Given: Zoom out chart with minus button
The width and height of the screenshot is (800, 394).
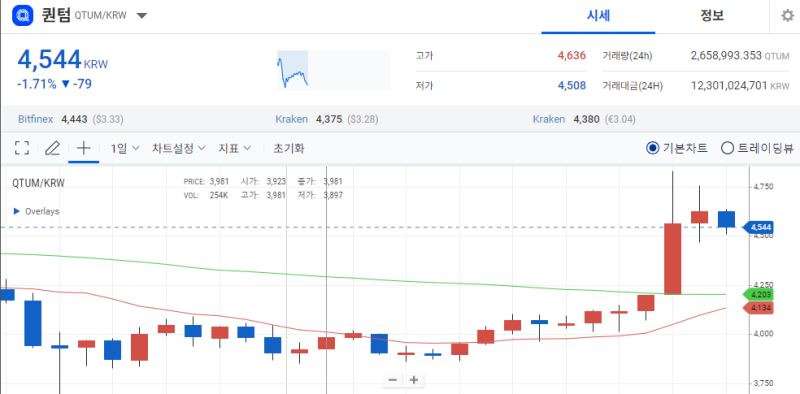Looking at the screenshot, I should [392, 380].
